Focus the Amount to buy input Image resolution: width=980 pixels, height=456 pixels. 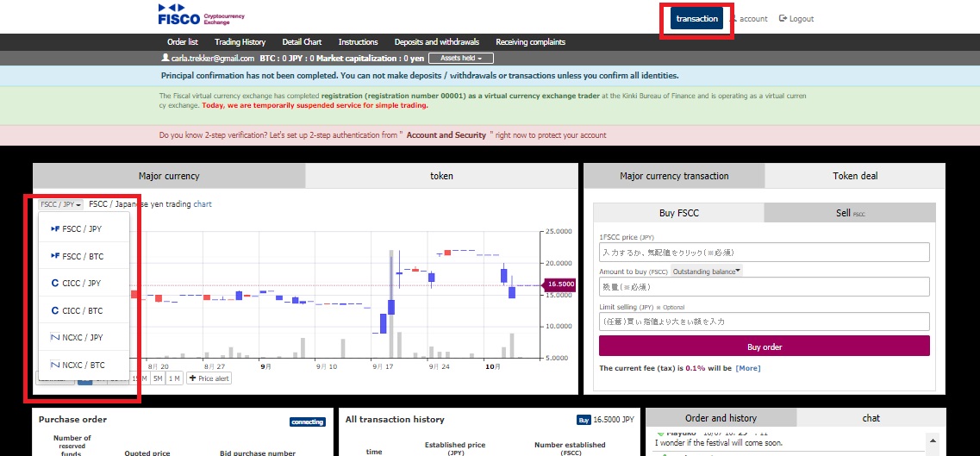point(765,287)
